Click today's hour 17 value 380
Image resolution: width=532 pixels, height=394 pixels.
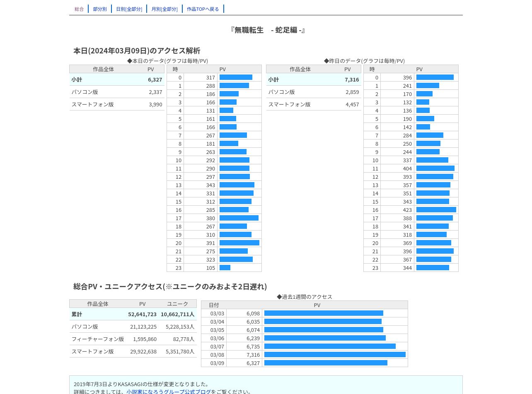tap(210, 218)
